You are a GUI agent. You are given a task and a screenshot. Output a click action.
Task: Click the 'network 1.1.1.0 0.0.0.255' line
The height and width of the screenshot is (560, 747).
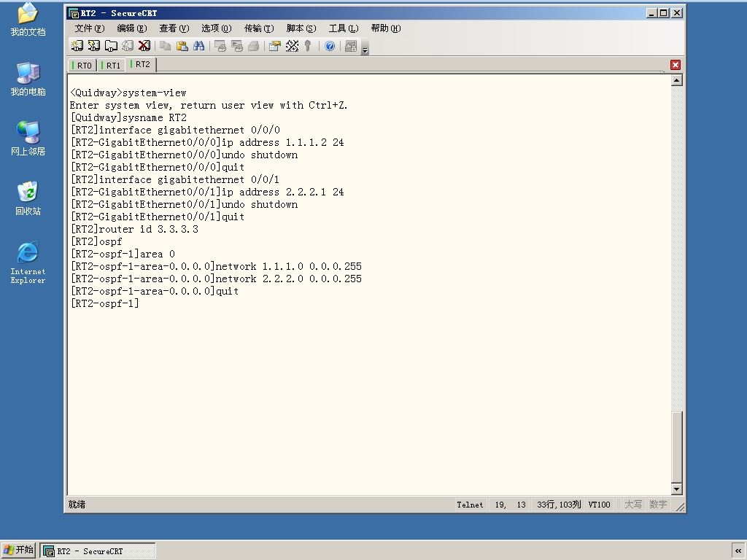click(x=216, y=266)
